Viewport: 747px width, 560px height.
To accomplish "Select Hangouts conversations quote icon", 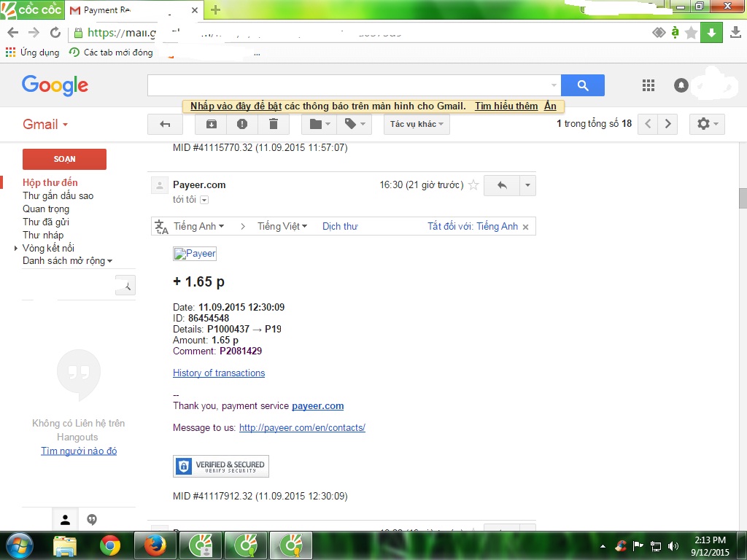I will pyautogui.click(x=92, y=519).
